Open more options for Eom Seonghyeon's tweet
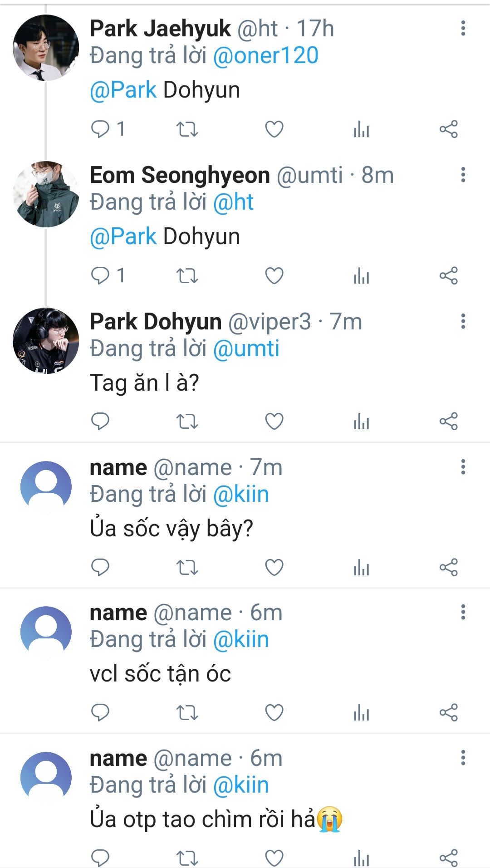 (x=463, y=175)
